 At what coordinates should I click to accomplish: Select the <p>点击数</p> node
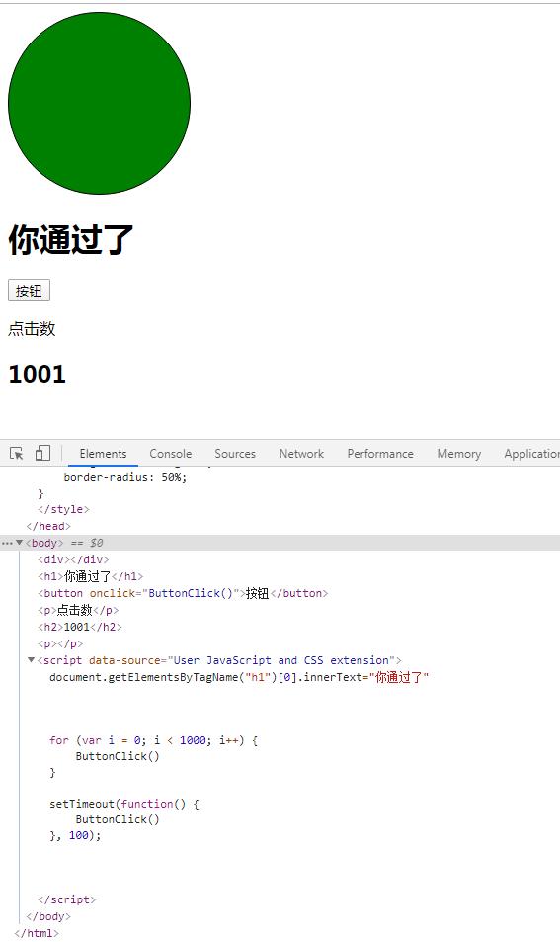click(x=78, y=610)
